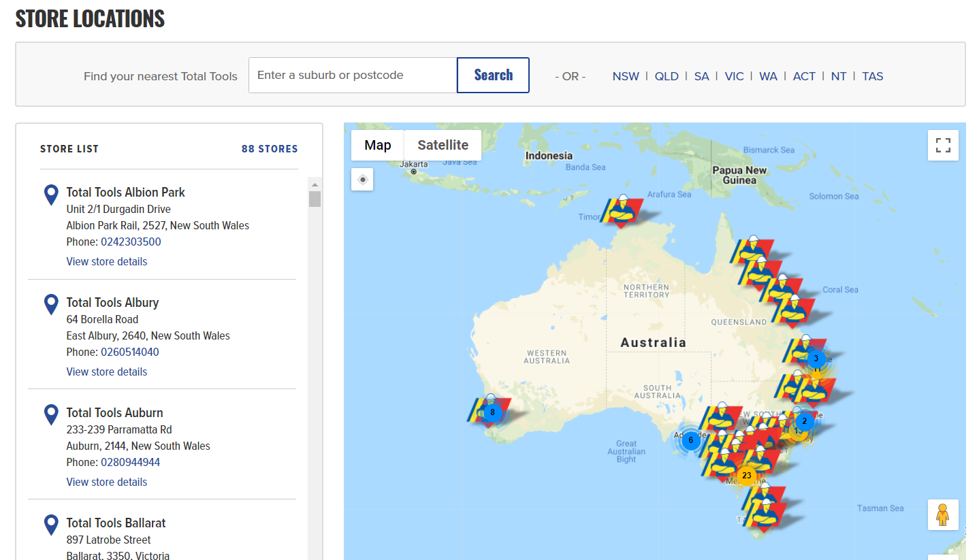Click the store list scrollbar thumb
Image resolution: width=977 pixels, height=560 pixels.
[315, 199]
